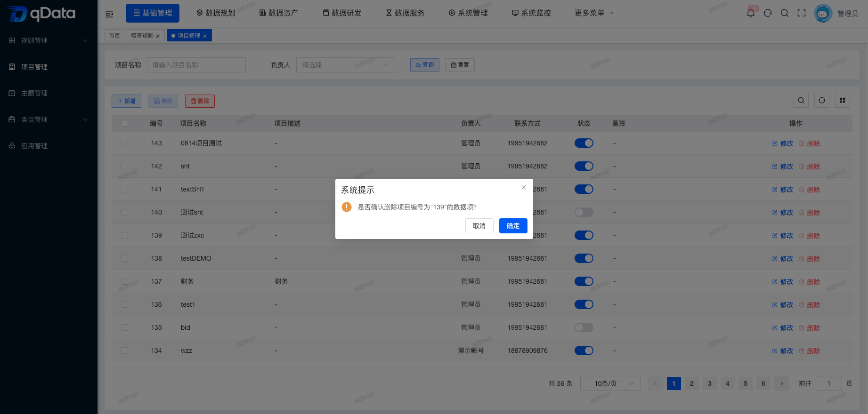Viewport: 868px width, 414px height.
Task: Click 修改 link for row 143
Action: pos(783,143)
